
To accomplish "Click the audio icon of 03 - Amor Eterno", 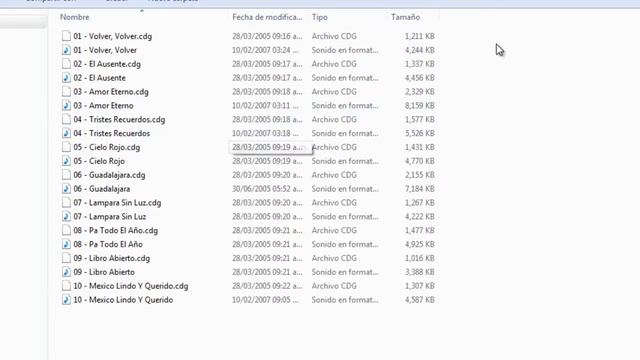I will point(66,105).
